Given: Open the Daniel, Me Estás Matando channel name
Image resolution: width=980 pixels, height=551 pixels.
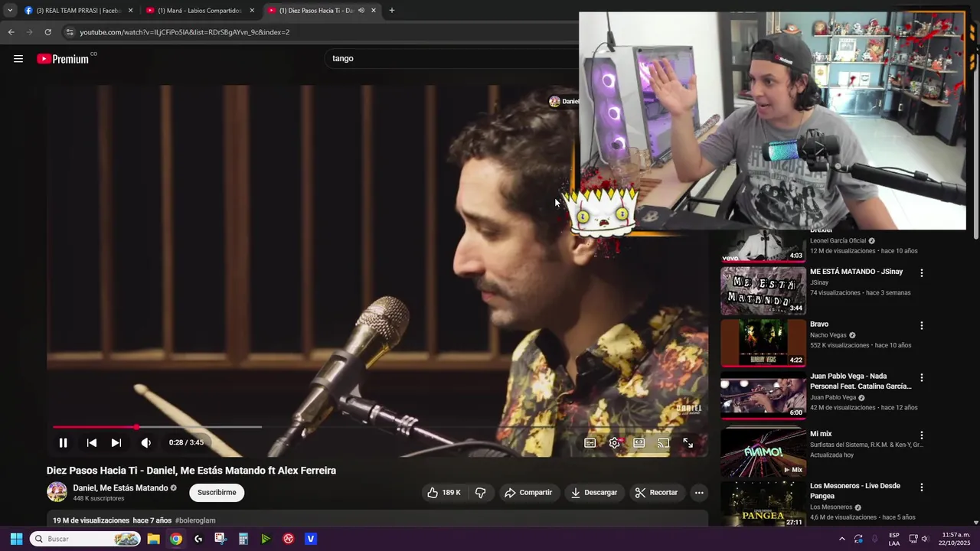Looking at the screenshot, I should (120, 487).
